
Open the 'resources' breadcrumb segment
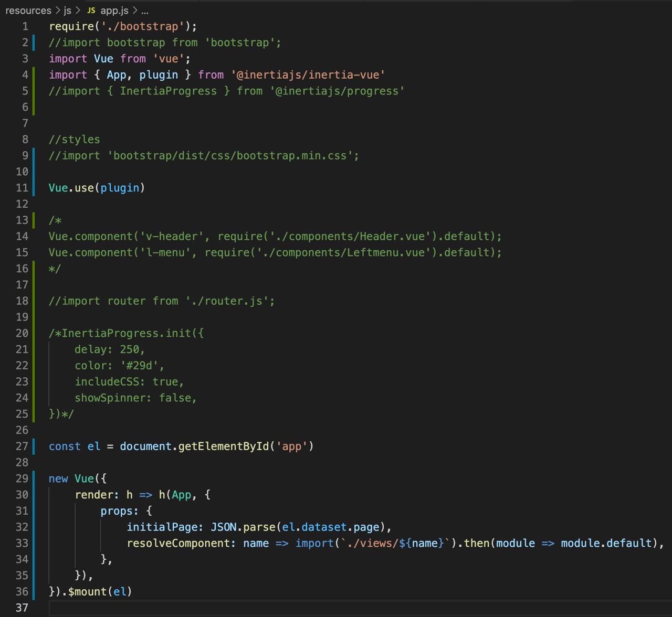point(28,10)
